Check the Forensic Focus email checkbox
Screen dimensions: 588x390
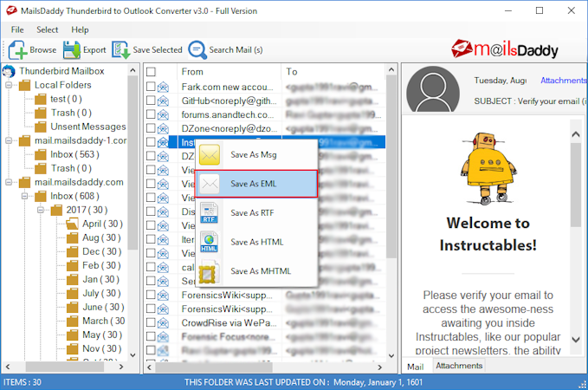pyautogui.click(x=151, y=336)
